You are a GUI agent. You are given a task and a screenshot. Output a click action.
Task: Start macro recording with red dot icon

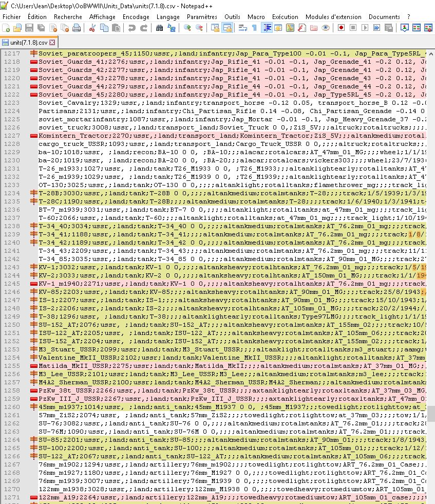[341, 28]
